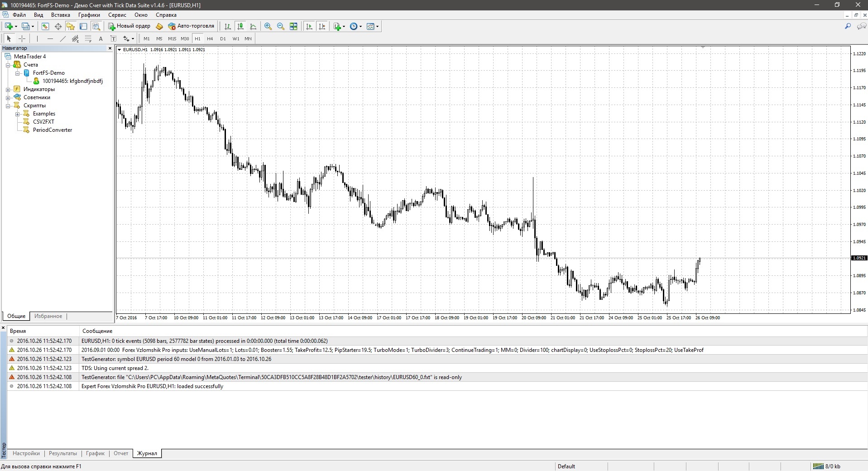Viewport: 868px width, 471px height.
Task: Switch to M30 timeframe
Action: click(x=185, y=38)
